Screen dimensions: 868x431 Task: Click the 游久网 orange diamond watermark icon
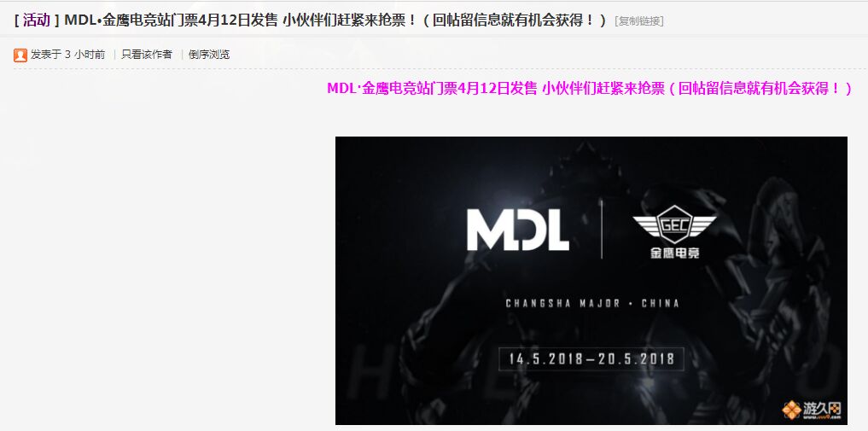click(791, 410)
